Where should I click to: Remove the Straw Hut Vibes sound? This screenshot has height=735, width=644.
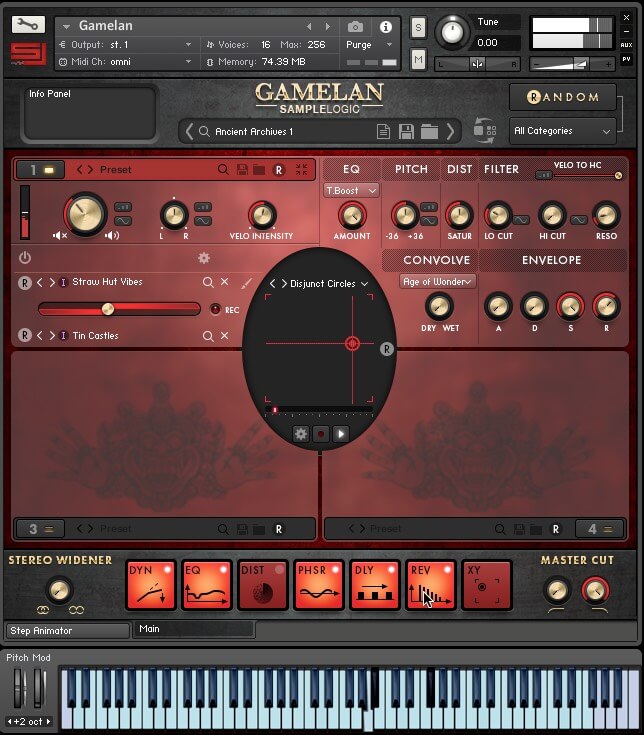coord(225,282)
